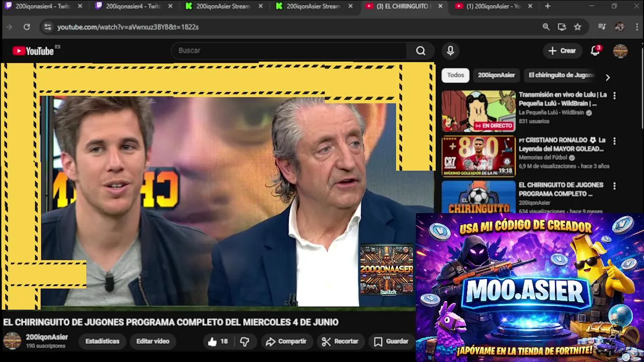Open 'CRISTIANO RONALDO La Leyenda' video title

(x=562, y=144)
